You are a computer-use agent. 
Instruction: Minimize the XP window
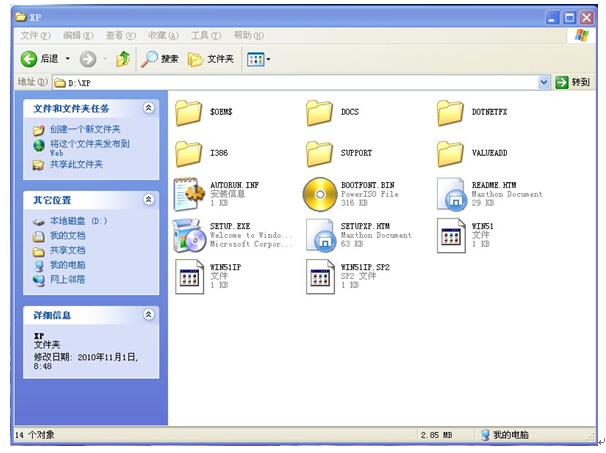(552, 18)
